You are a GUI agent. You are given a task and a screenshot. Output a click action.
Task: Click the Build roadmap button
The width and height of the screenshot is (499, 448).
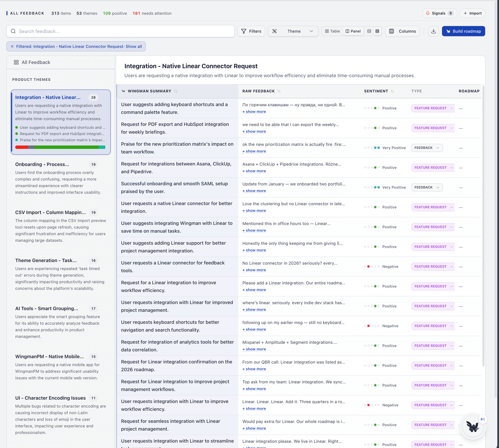click(x=463, y=31)
